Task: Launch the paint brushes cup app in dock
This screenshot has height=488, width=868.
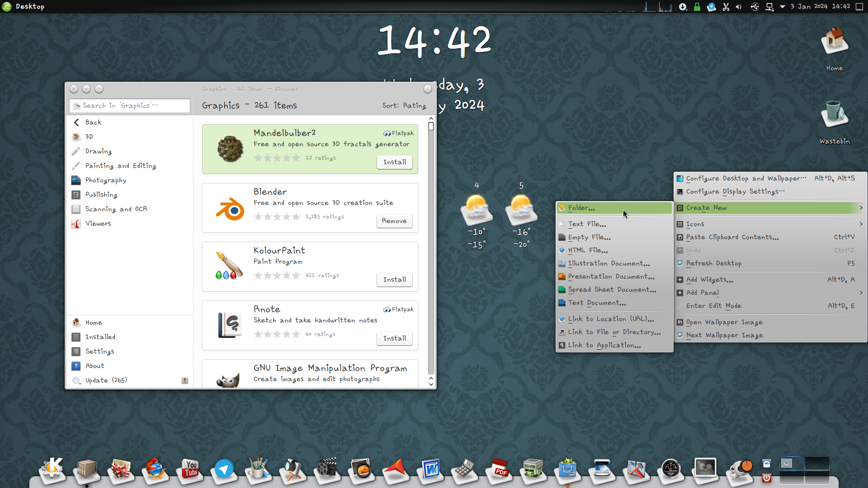Action: [x=258, y=470]
